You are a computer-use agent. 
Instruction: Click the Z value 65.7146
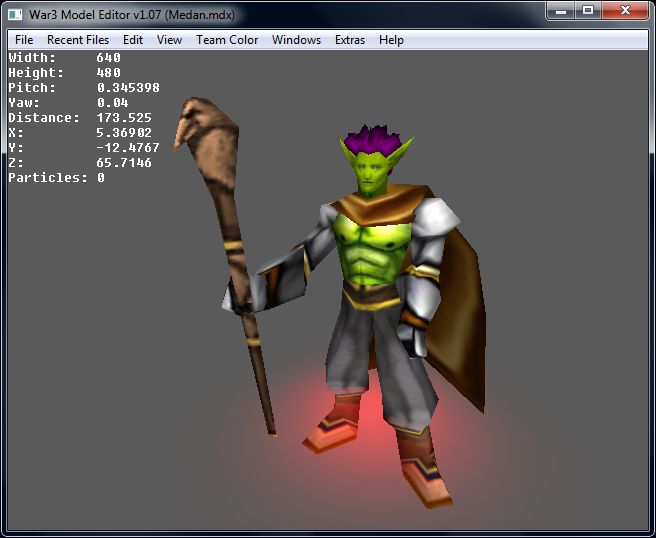[x=124, y=163]
